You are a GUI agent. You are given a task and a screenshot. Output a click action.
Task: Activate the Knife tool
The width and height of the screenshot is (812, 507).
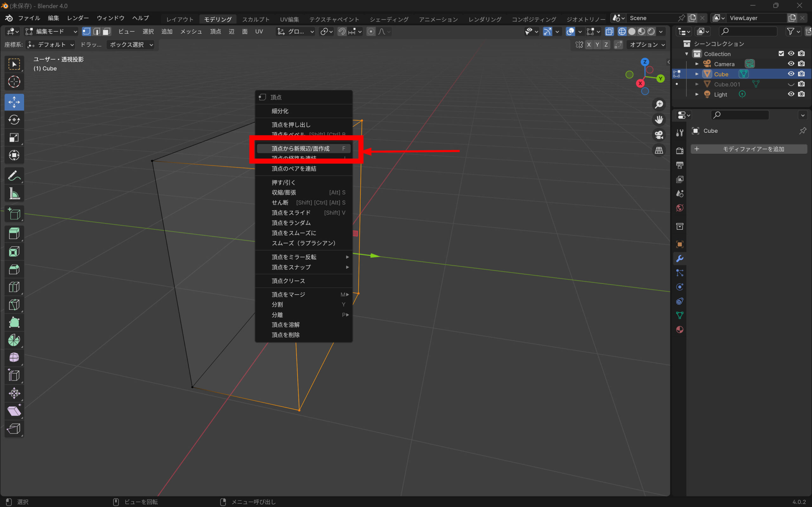[x=14, y=305]
